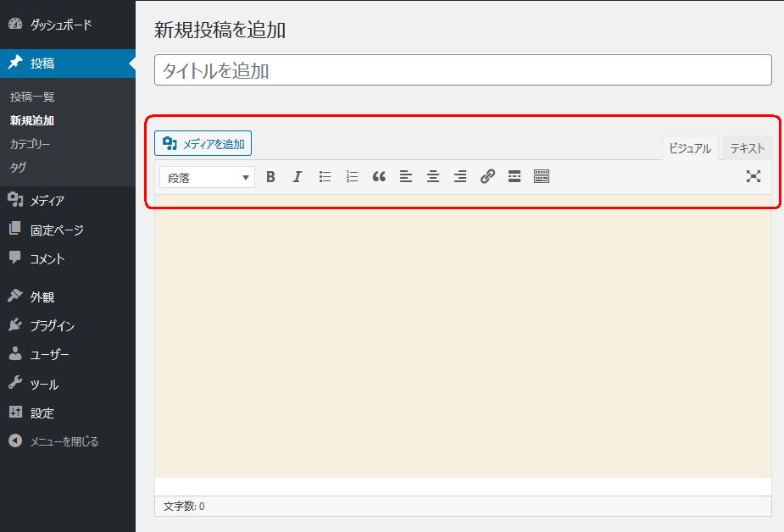The width and height of the screenshot is (784, 532).
Task: Open 固定ページ in the sidebar
Action: click(68, 230)
